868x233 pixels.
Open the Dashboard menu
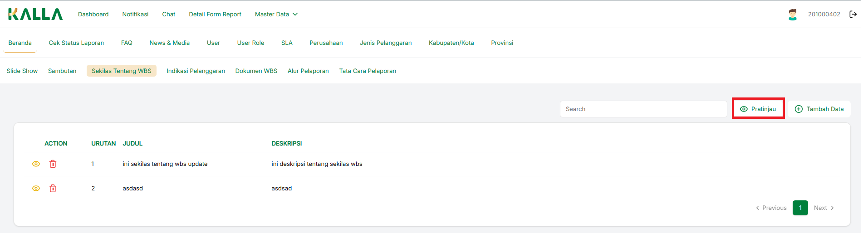click(x=93, y=15)
